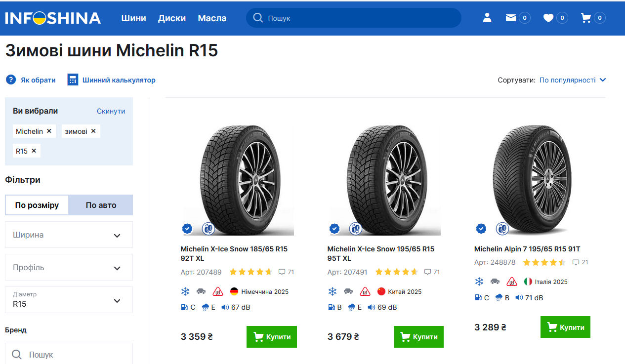Open the favorites heart icon
625x364 pixels.
click(548, 18)
